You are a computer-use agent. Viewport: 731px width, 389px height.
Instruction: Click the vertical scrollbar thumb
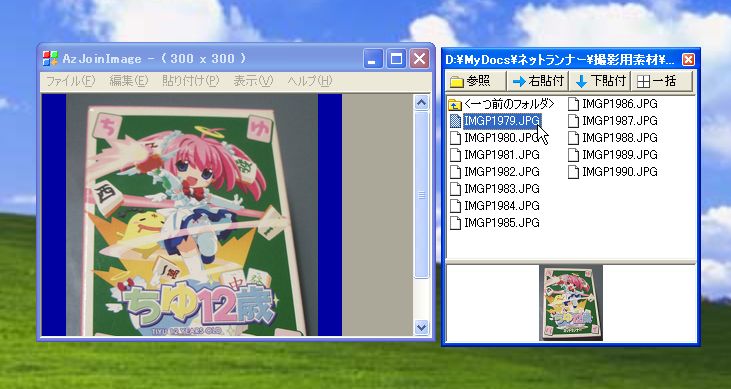coord(421,194)
